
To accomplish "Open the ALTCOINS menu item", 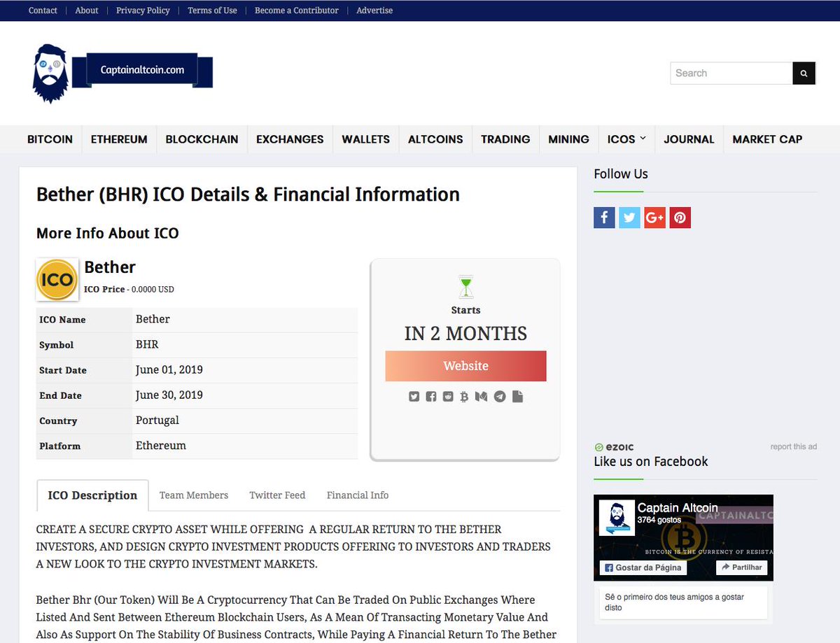I will click(x=435, y=139).
